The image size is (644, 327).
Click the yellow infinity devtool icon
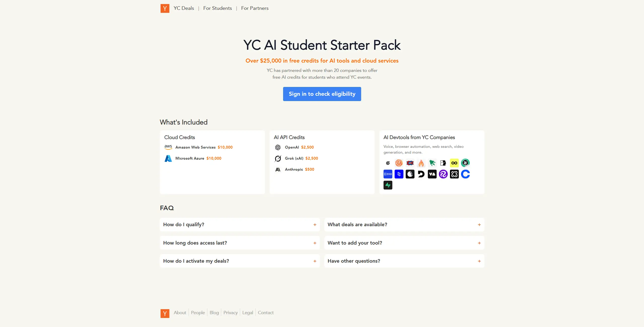tap(454, 163)
